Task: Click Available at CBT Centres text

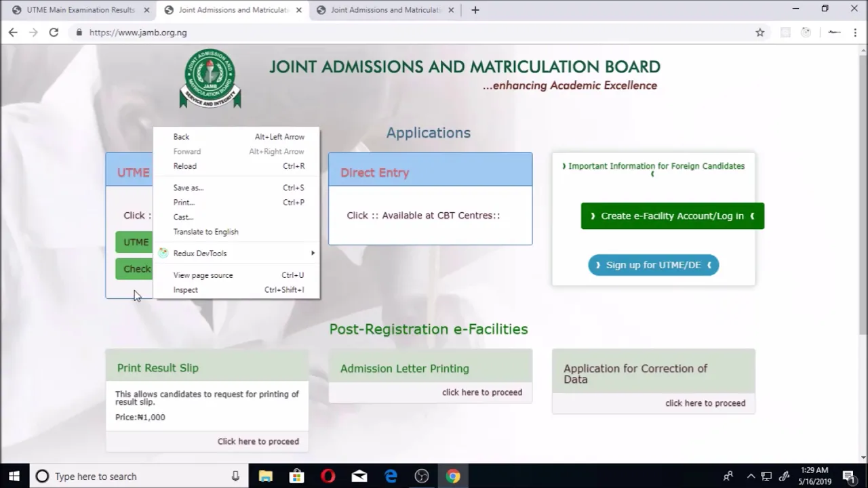Action: coord(441,216)
